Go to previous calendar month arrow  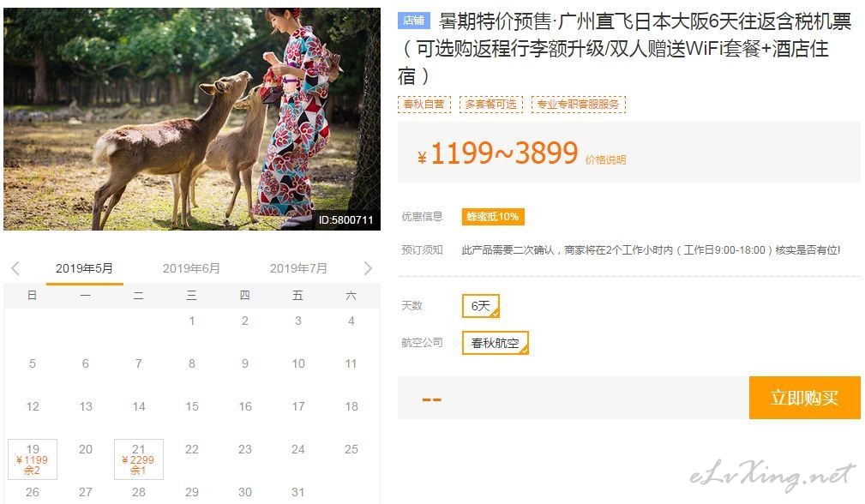tap(15, 268)
